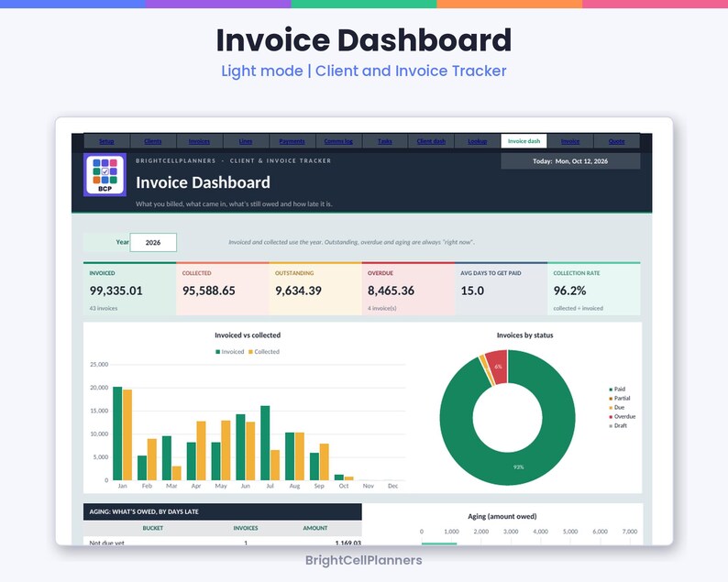Click the red Overdue 6% donut segment
728x582 pixels.
pos(498,367)
